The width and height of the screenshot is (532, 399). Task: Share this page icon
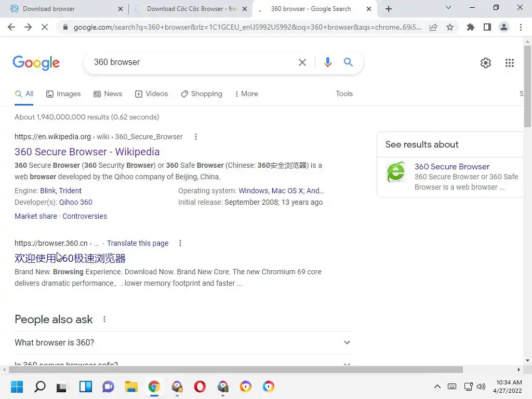(x=433, y=27)
